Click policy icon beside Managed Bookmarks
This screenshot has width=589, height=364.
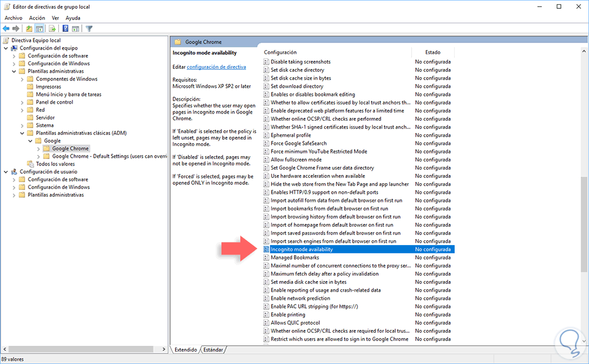266,257
